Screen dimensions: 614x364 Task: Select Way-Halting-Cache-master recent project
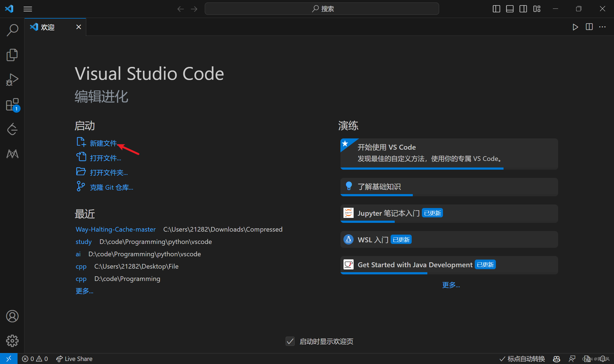coord(115,229)
